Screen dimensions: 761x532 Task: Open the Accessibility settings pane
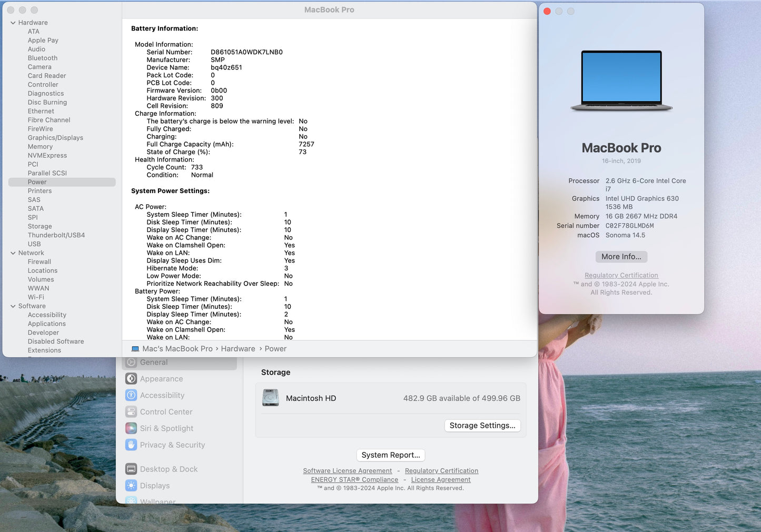(162, 395)
